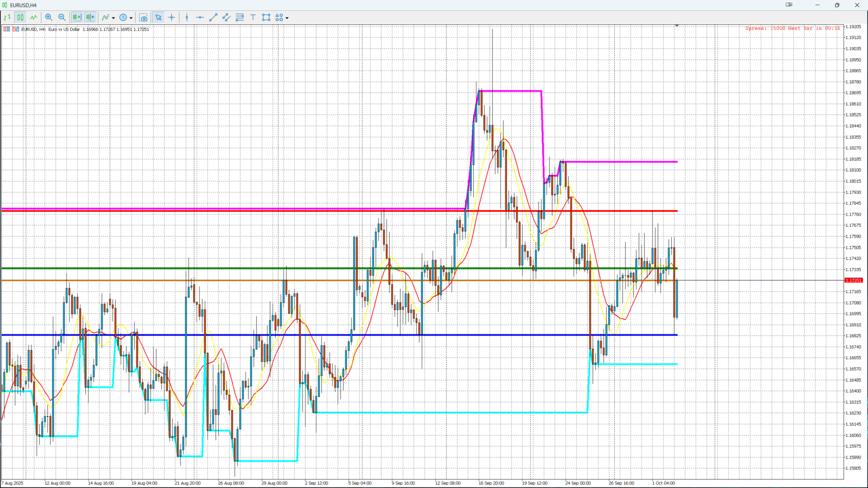Zoom in on the chart
This screenshot has width=868, height=488.
click(49, 17)
